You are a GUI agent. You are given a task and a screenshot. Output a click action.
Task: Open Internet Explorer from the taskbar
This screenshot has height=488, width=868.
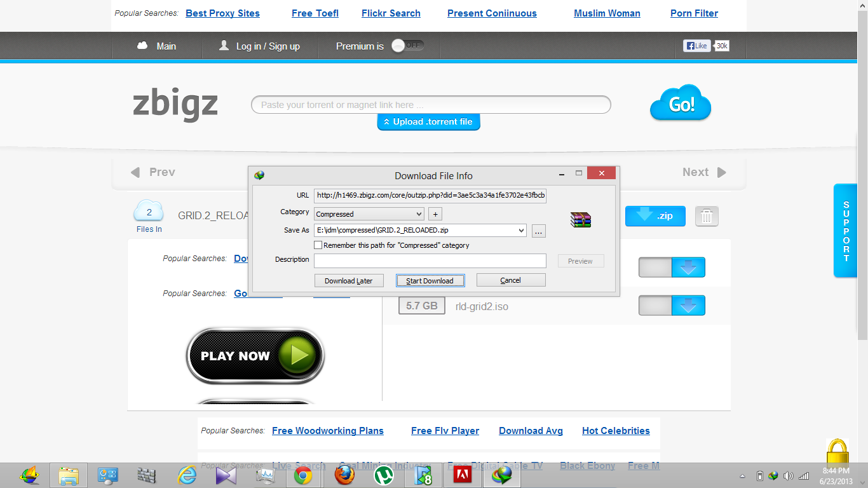coord(187,475)
